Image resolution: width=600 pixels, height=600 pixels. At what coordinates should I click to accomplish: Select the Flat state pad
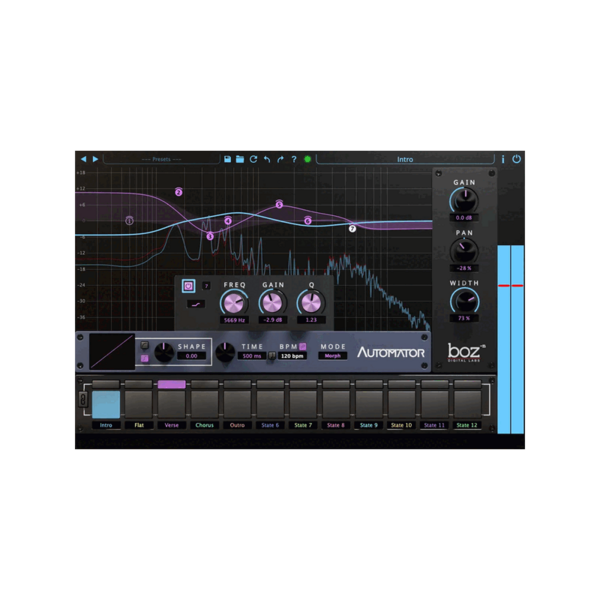[139, 404]
